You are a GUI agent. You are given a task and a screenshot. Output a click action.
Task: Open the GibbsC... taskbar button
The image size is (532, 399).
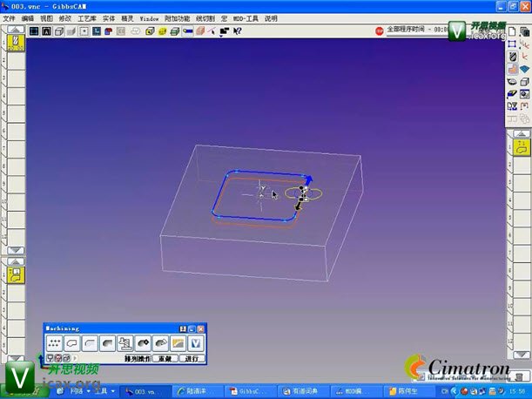[x=249, y=391]
